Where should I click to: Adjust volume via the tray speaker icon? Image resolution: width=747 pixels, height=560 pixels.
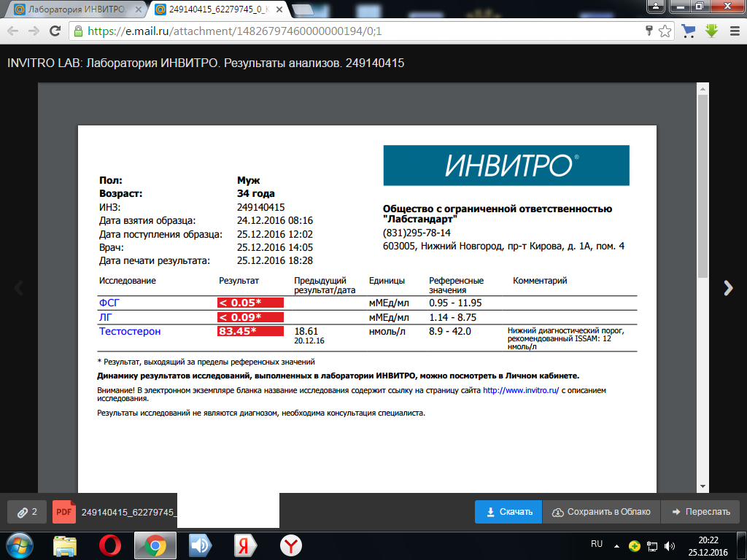coord(669,545)
